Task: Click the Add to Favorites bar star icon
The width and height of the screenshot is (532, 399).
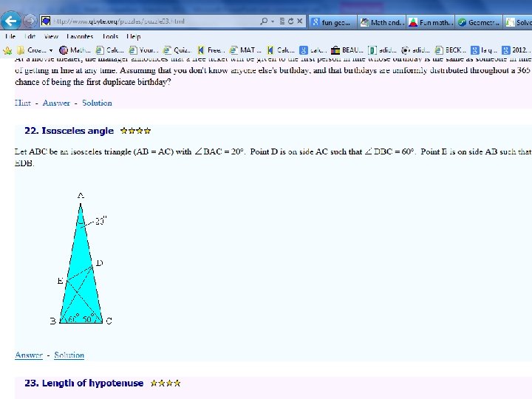Action: click(7, 50)
